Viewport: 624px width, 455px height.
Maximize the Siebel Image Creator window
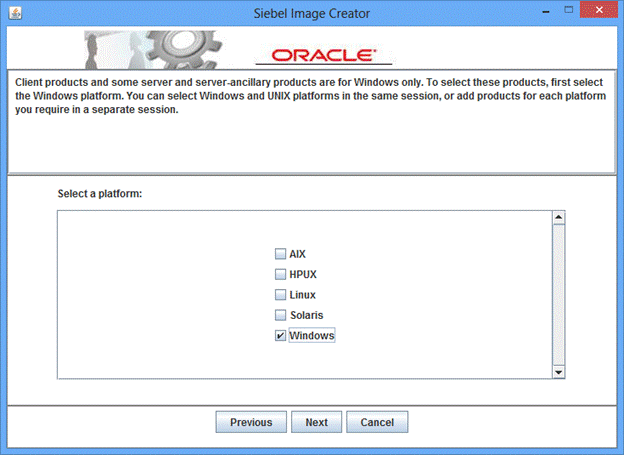pos(569,10)
